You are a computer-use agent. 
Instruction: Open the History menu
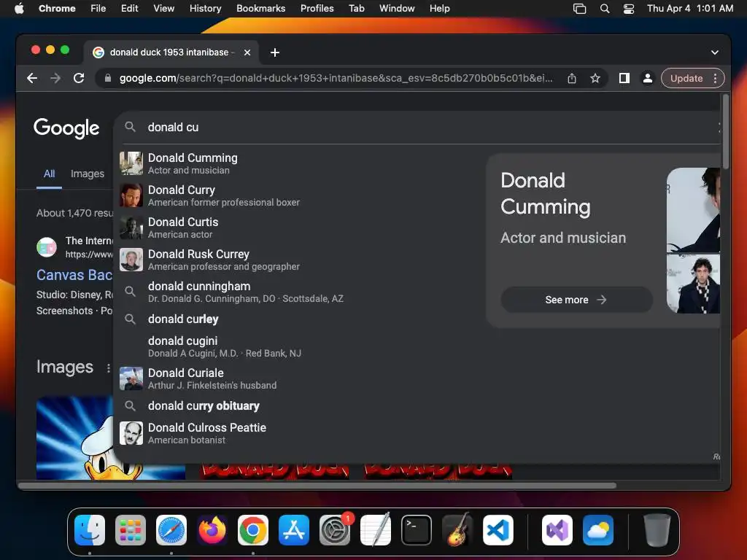tap(205, 8)
